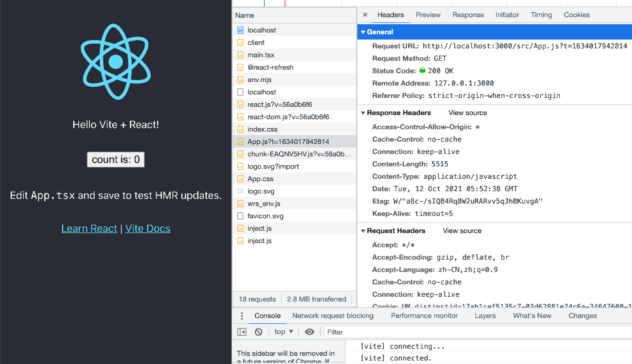Click the image icon beside logo.svg
This screenshot has height=364, width=632.
click(240, 191)
